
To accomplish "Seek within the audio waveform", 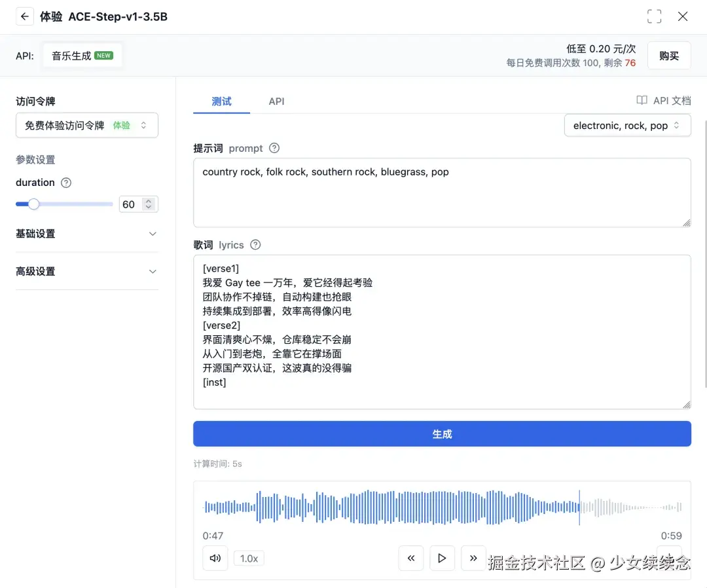I will pyautogui.click(x=442, y=507).
